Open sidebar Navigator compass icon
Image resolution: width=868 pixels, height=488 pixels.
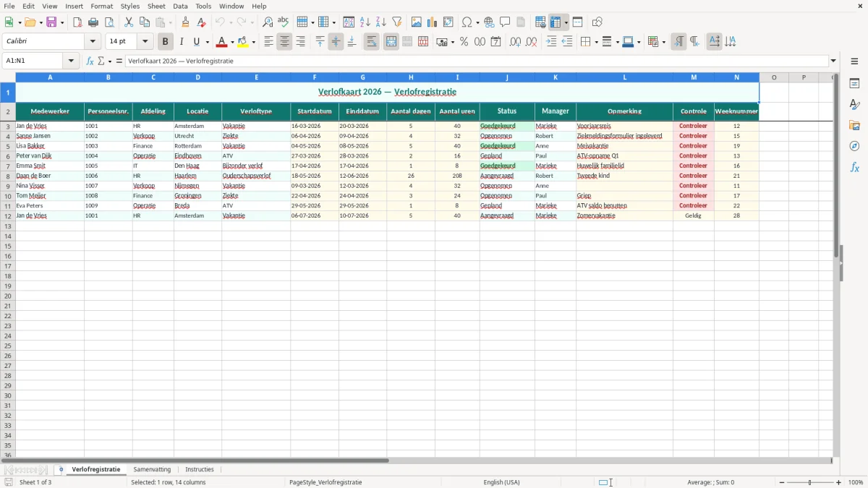coord(854,147)
